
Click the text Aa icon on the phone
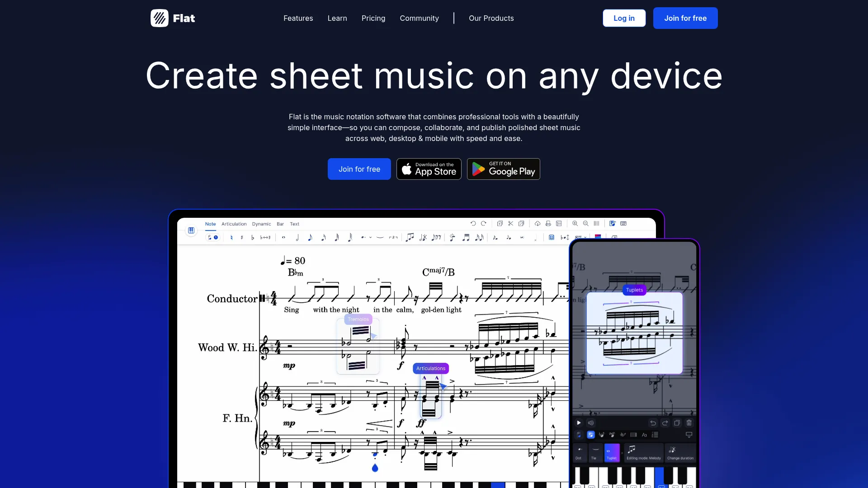click(x=644, y=435)
